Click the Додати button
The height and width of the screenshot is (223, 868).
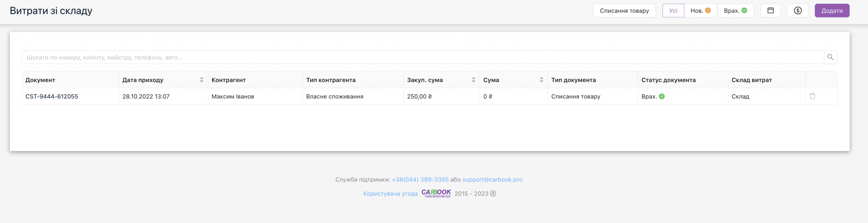pos(832,11)
